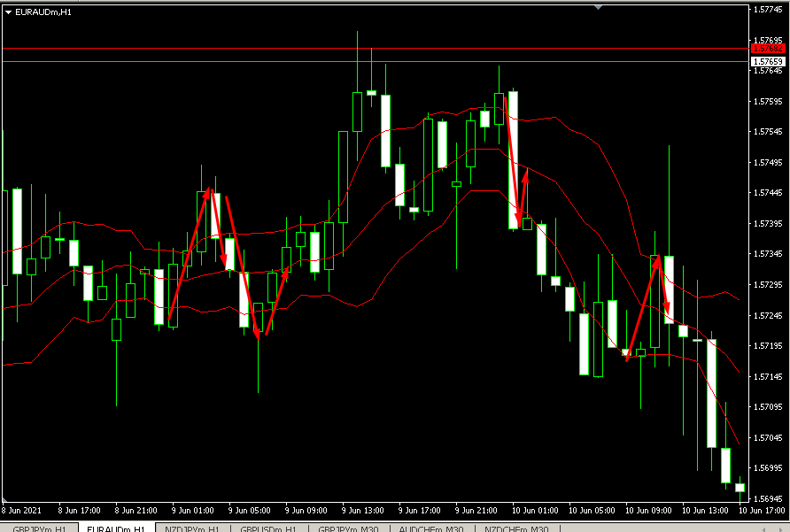
Task: Click the 10 Jun 01:00 time label
Action: [x=535, y=511]
